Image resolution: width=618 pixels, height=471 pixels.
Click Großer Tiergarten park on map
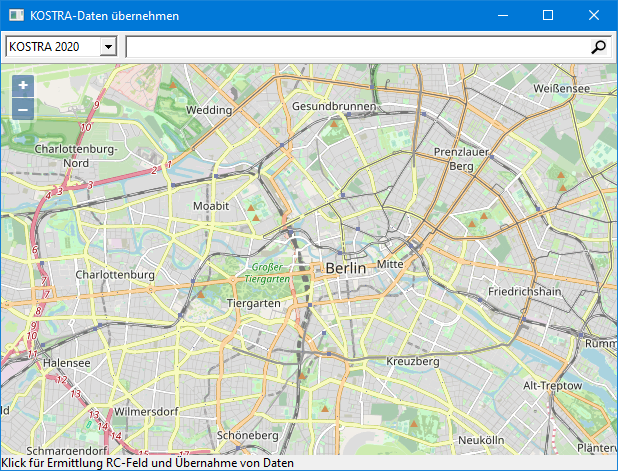tap(269, 273)
